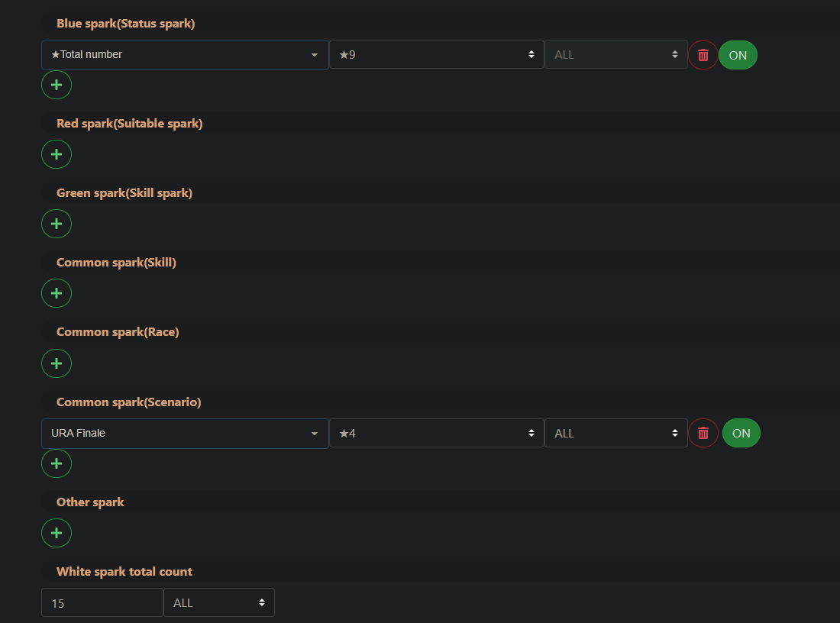
Task: Click the Blue spark(Status spark) heading
Action: (x=126, y=24)
